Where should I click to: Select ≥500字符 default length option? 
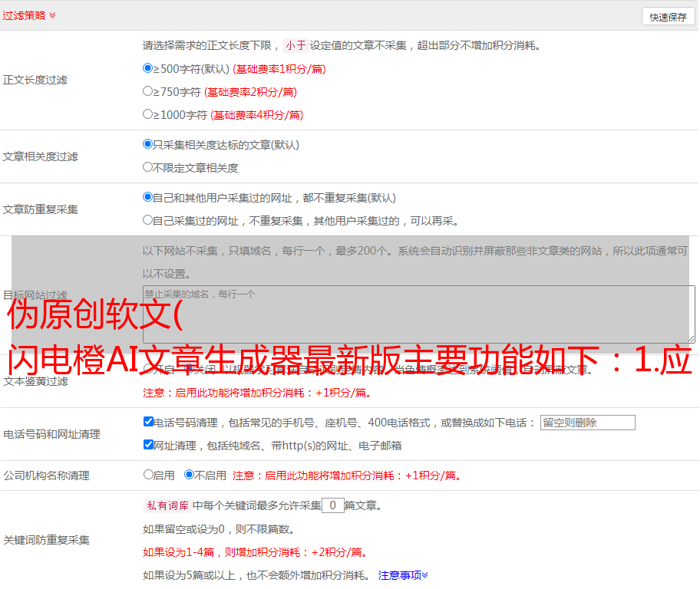pyautogui.click(x=148, y=68)
